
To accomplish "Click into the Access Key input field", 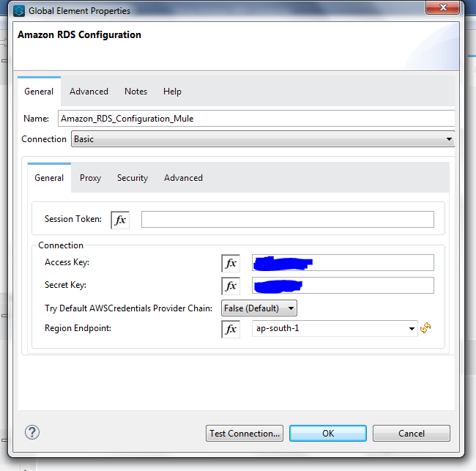I will point(343,262).
